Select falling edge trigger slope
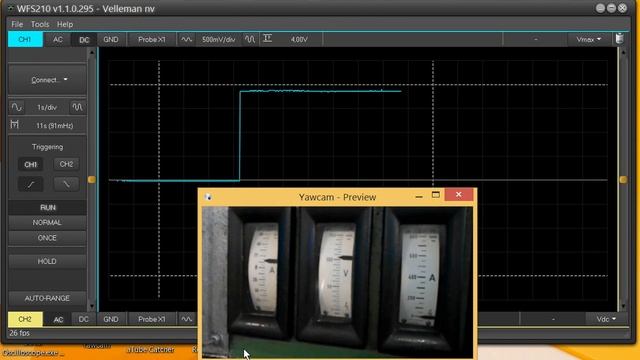Image resolution: width=640 pixels, height=360 pixels. 66,184
